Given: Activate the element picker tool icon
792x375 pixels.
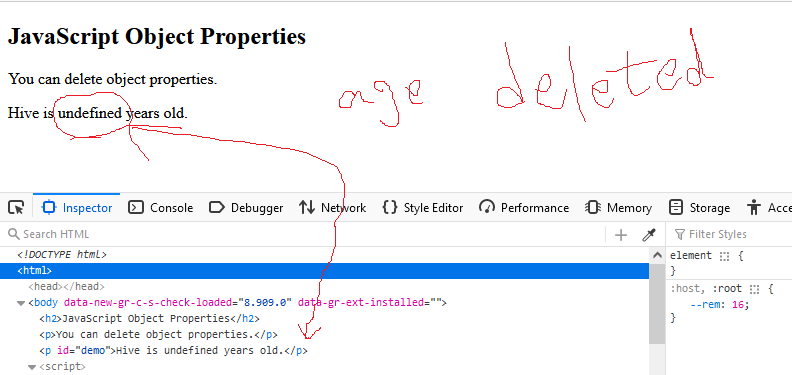Looking at the screenshot, I should tap(16, 208).
